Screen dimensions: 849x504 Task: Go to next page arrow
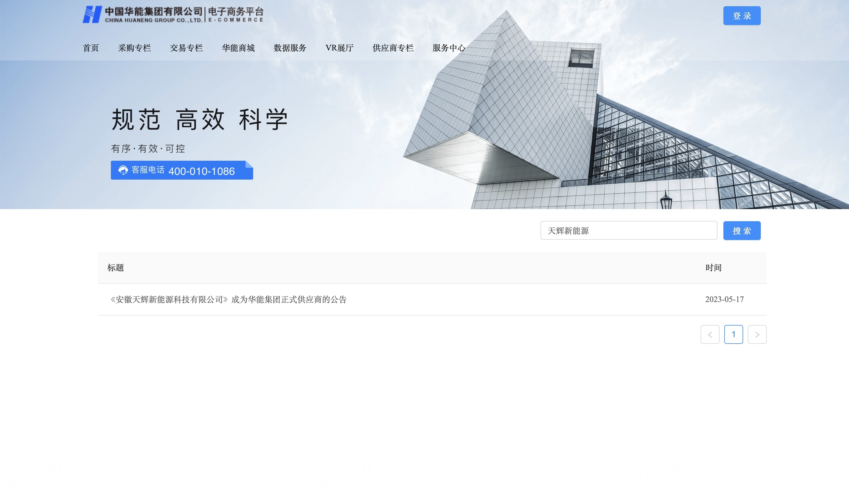[757, 334]
